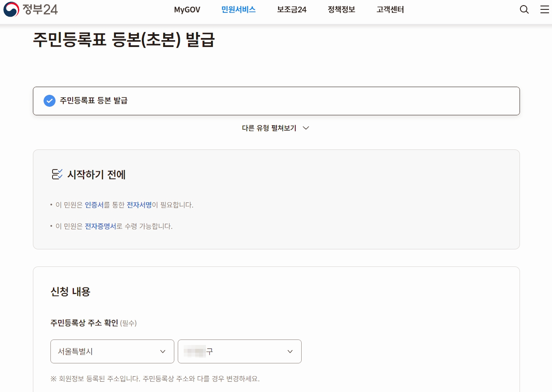
Task: Open the 서울특별시 city dropdown
Action: pos(112,351)
